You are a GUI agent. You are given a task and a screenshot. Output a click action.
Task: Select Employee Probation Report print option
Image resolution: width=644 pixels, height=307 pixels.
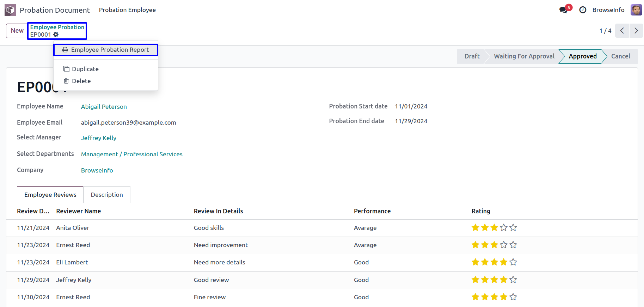(106, 50)
